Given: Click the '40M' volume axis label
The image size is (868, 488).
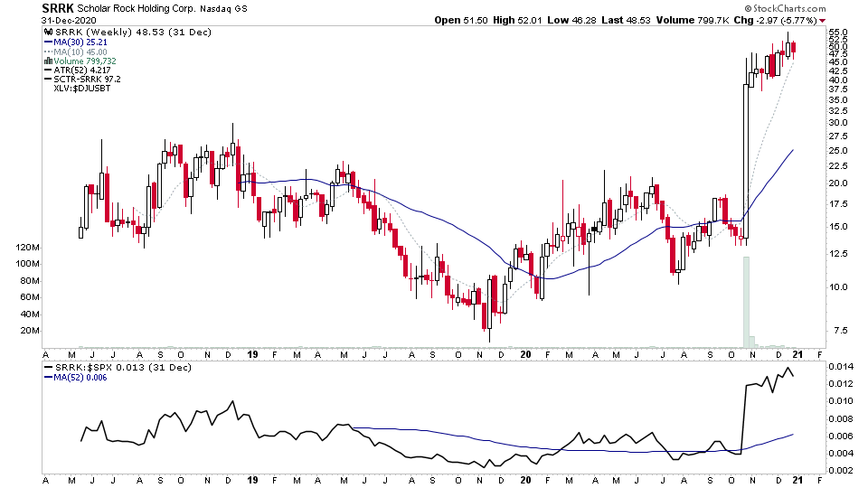Looking at the screenshot, I should [x=30, y=314].
